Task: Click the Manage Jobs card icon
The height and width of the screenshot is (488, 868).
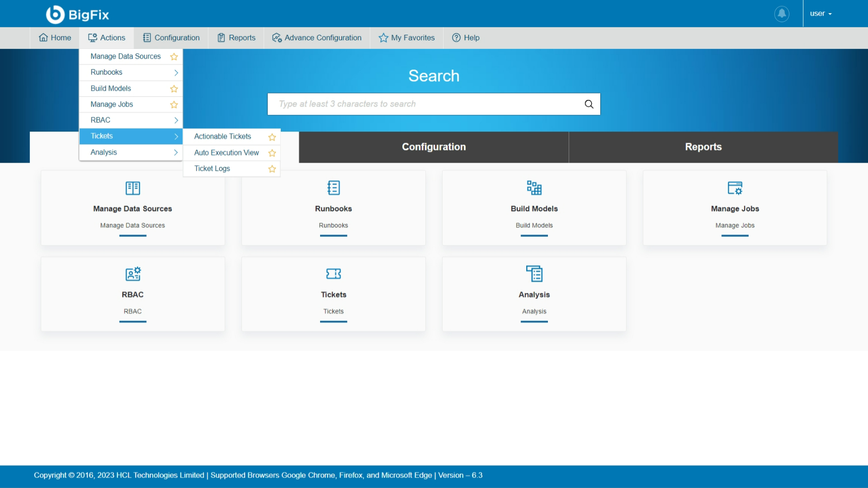Action: pos(735,188)
